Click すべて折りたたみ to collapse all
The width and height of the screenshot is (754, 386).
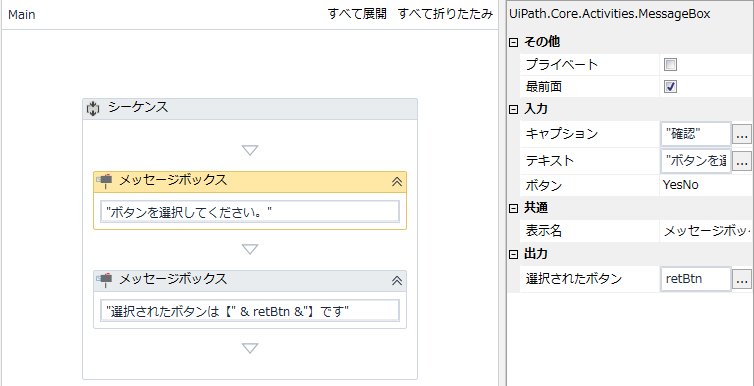(x=445, y=14)
